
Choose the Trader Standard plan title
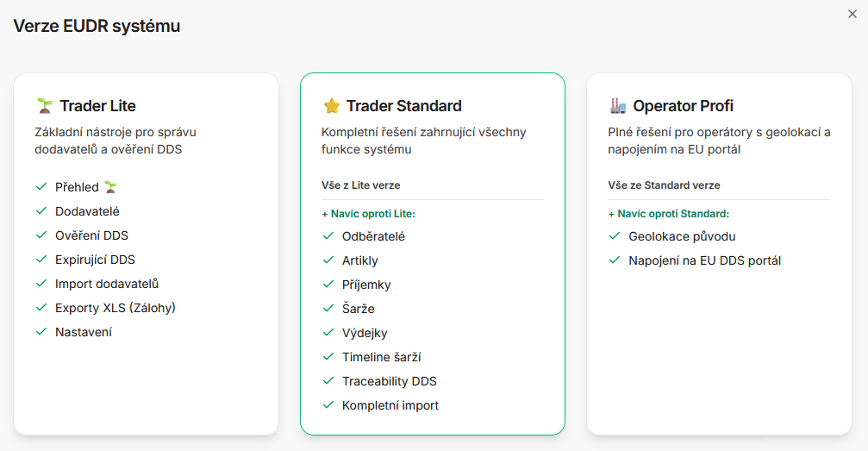pyautogui.click(x=403, y=106)
